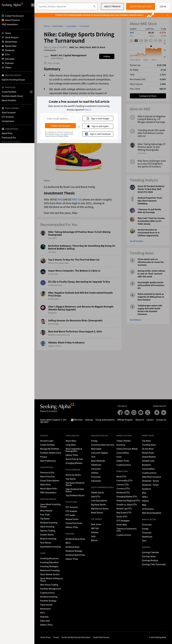Click the Apple App Store download icon

(157, 412)
